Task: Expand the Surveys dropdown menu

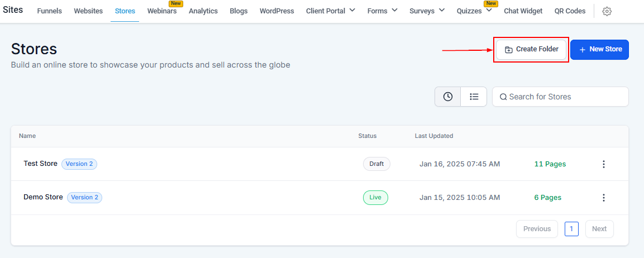Action: [427, 11]
